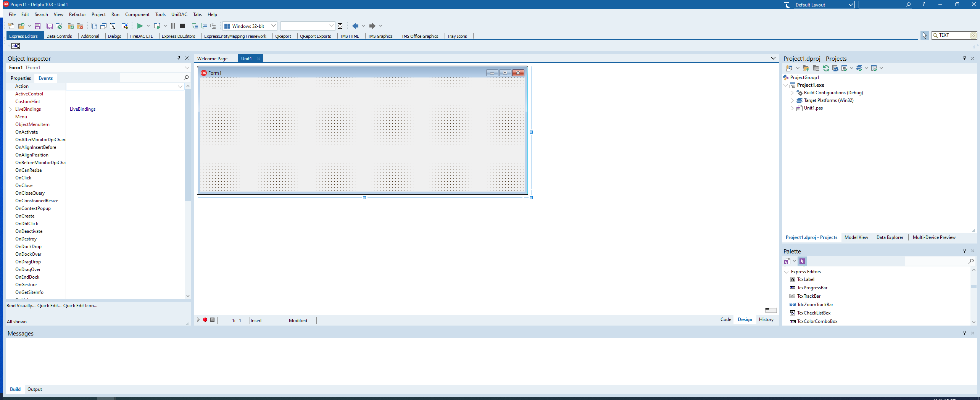The width and height of the screenshot is (980, 400).
Task: Open the Windows 32-bit platform dropdown
Action: pyautogui.click(x=273, y=26)
